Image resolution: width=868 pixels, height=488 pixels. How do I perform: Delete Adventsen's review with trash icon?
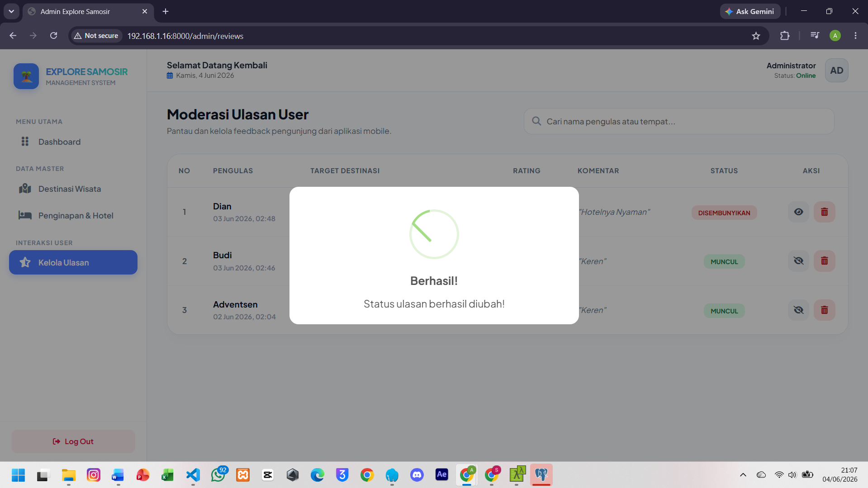[824, 310]
